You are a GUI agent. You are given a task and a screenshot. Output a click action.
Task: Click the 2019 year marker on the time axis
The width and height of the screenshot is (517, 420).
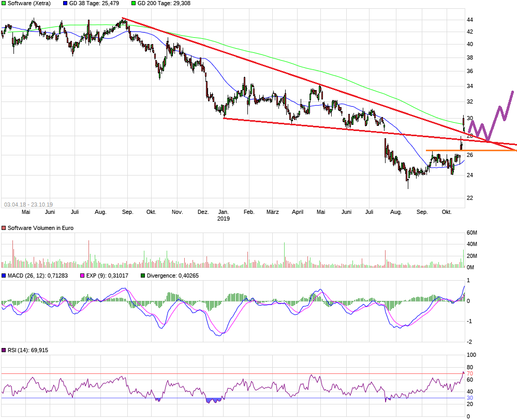pos(223,219)
